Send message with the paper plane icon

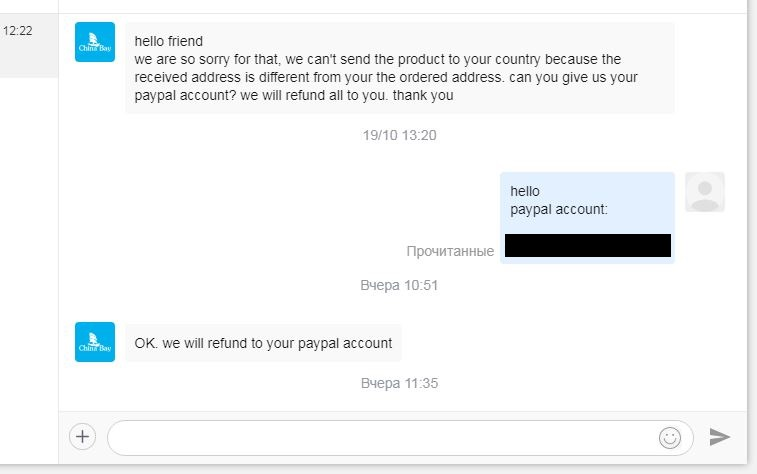[x=719, y=437]
